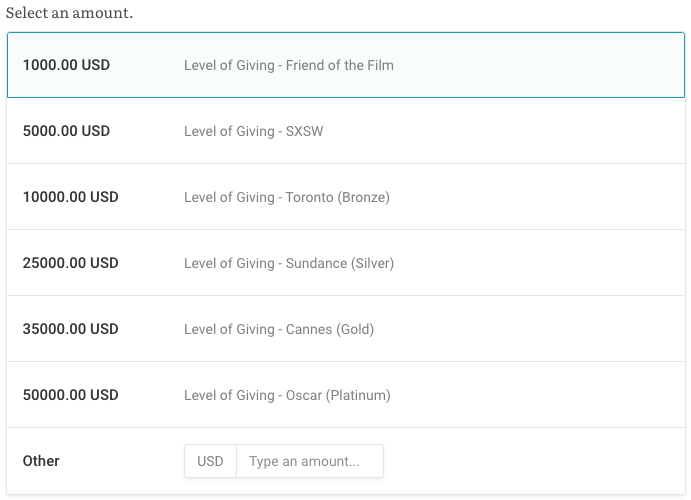Pick the 10000.00 USD amount text
Screen dimensions: 691x500
pos(70,197)
